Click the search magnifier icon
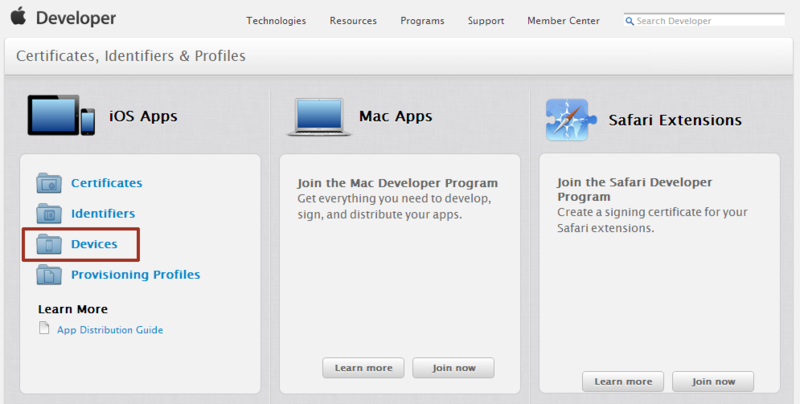Image resolution: width=800 pixels, height=404 pixels. pos(630,21)
